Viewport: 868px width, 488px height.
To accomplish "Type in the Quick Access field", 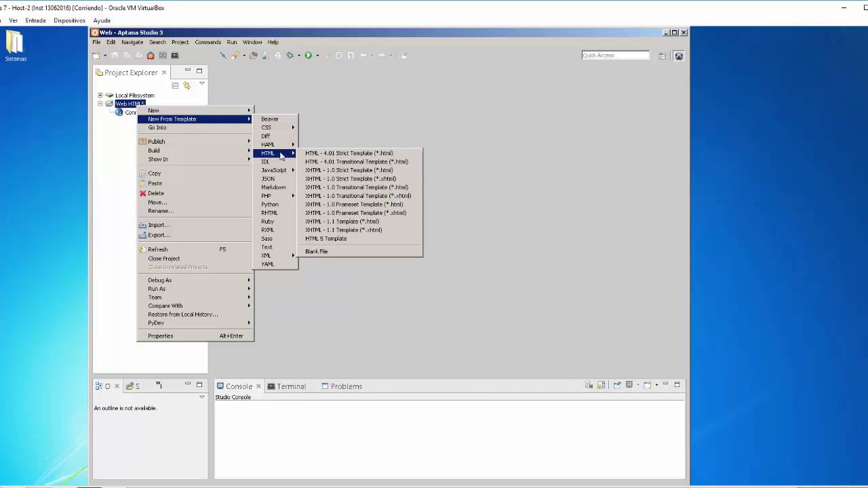I will coord(615,55).
